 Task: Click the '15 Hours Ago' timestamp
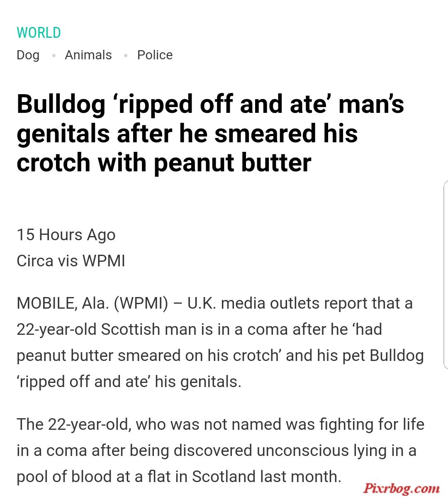pyautogui.click(x=66, y=235)
